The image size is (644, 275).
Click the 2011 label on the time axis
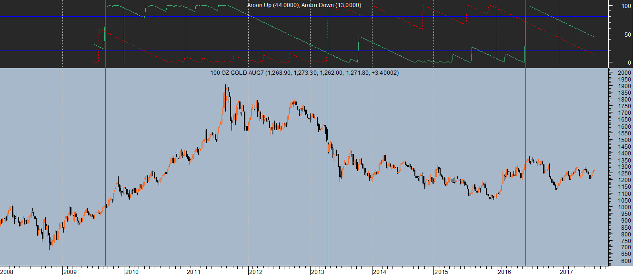(x=193, y=271)
